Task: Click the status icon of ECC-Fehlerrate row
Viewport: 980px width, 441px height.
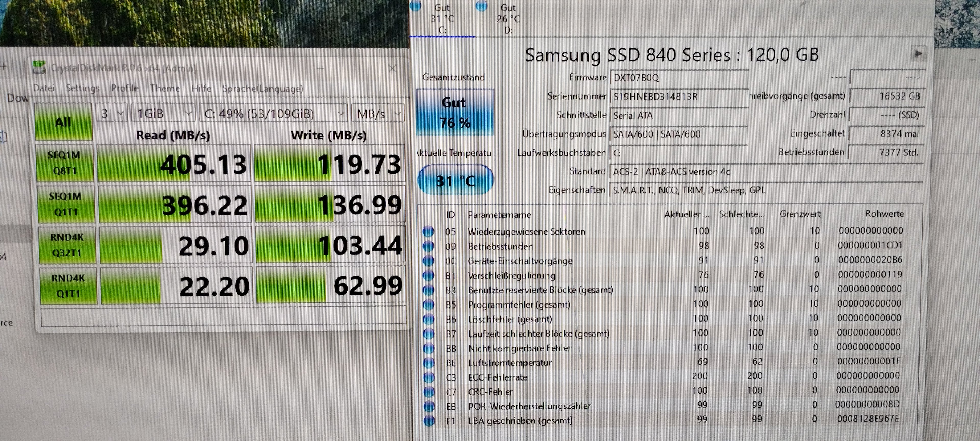Action: coord(429,377)
